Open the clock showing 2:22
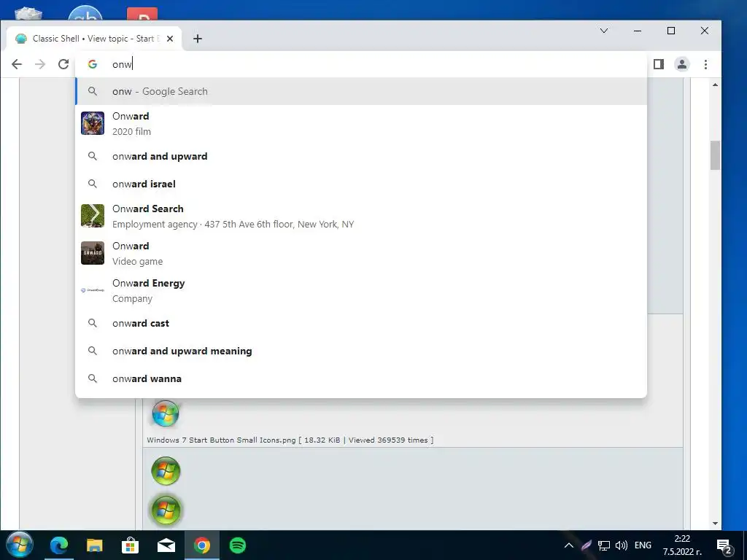This screenshot has width=747, height=560. 682,545
